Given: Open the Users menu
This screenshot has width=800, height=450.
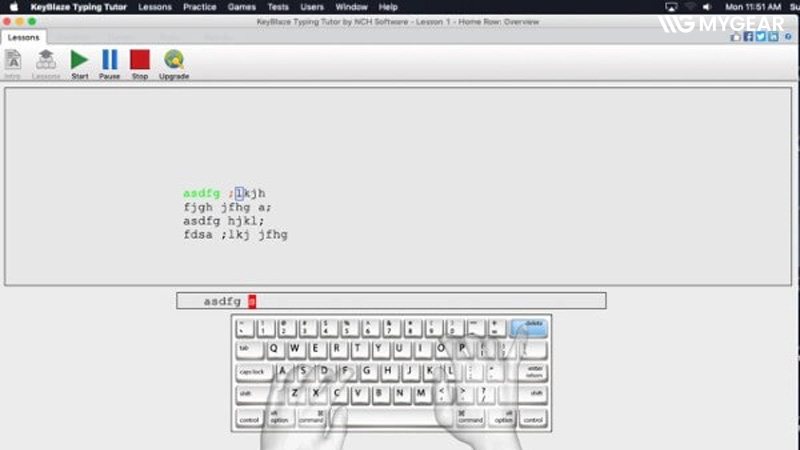Looking at the screenshot, I should (312, 7).
